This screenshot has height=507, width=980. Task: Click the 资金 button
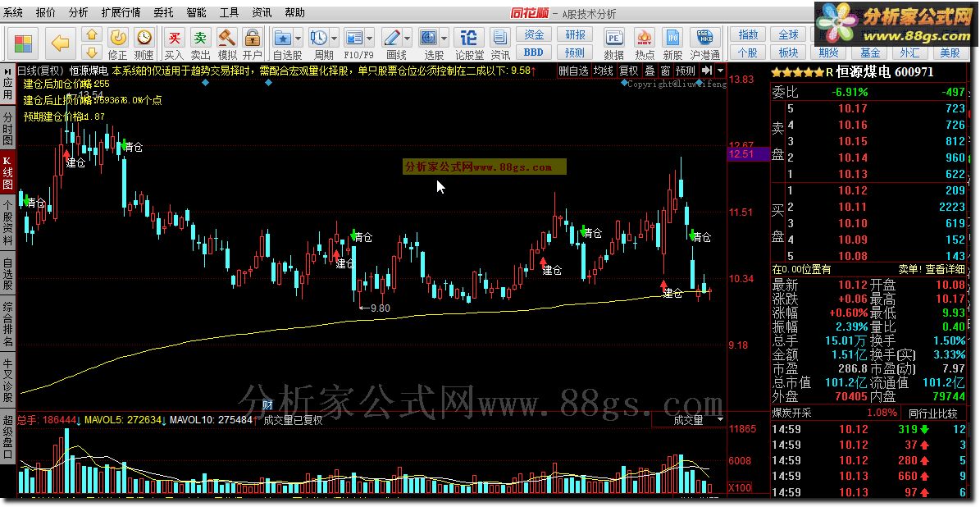[534, 35]
